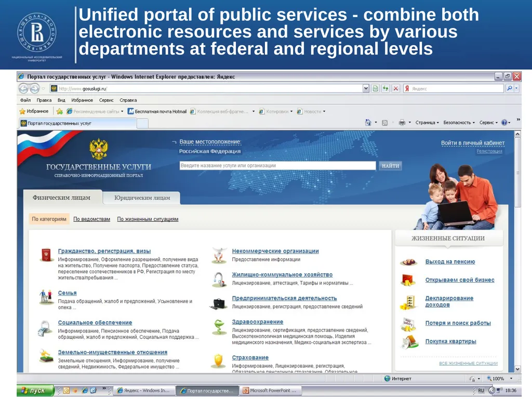Click the house icon beside Покупка квартиры

409,342
